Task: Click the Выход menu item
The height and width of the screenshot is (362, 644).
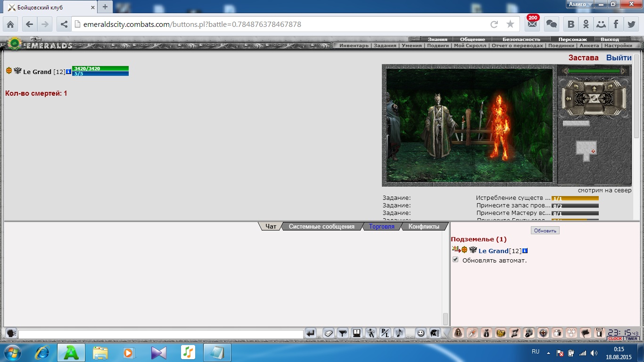Action: (610, 39)
